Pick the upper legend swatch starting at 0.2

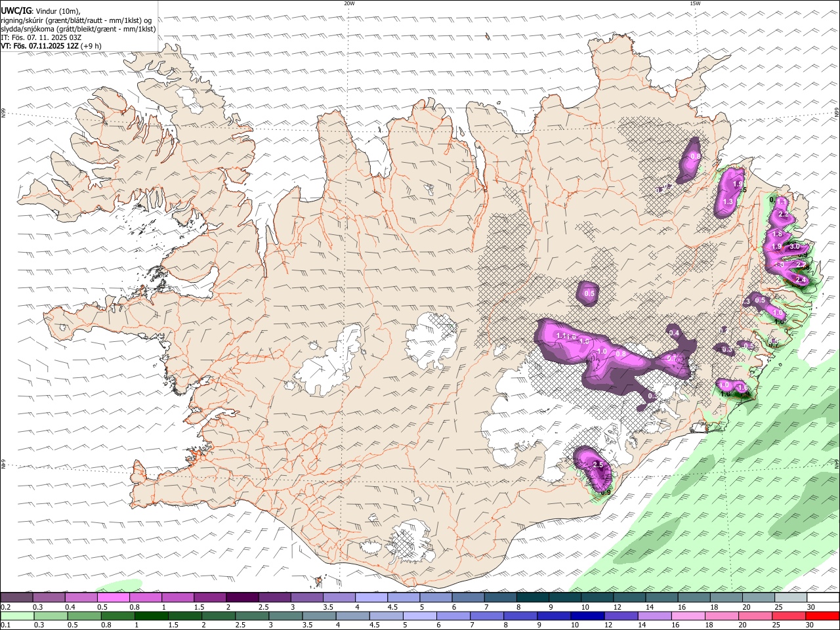point(16,597)
